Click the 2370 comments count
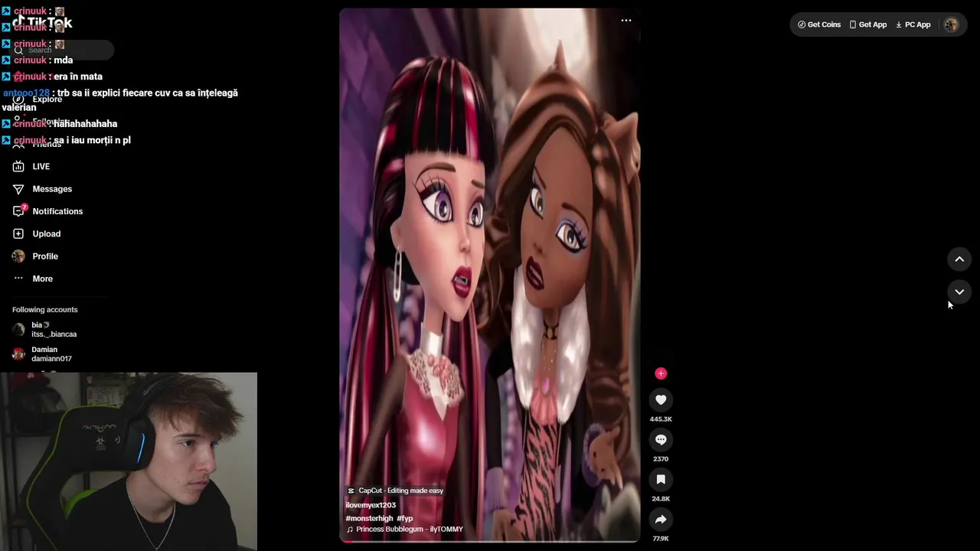The height and width of the screenshot is (551, 980). tap(661, 459)
